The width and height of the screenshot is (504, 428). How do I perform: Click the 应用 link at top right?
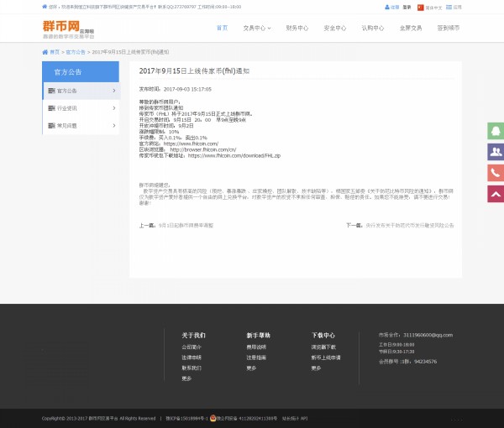click(x=458, y=7)
